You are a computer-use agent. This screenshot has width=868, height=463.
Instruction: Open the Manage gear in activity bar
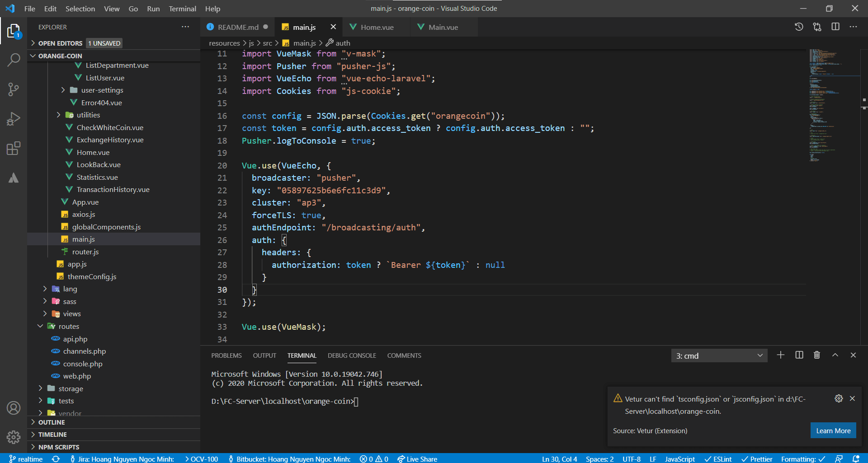pos(14,437)
